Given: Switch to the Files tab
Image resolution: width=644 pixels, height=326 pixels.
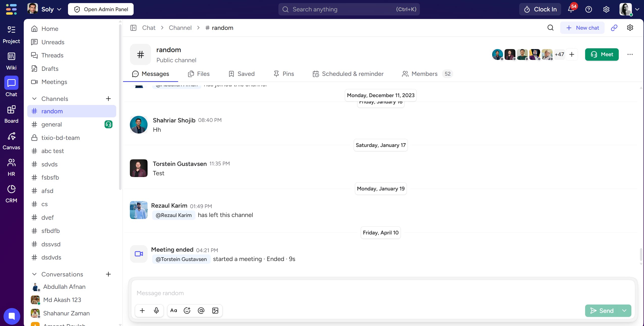Looking at the screenshot, I should [199, 74].
